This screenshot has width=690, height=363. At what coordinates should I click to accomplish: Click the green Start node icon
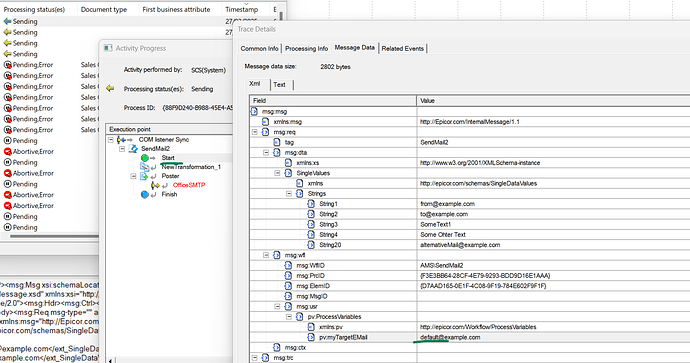(145, 158)
